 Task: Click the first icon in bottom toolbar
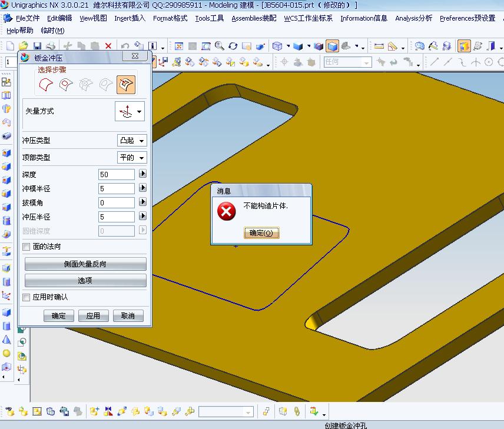click(x=10, y=411)
